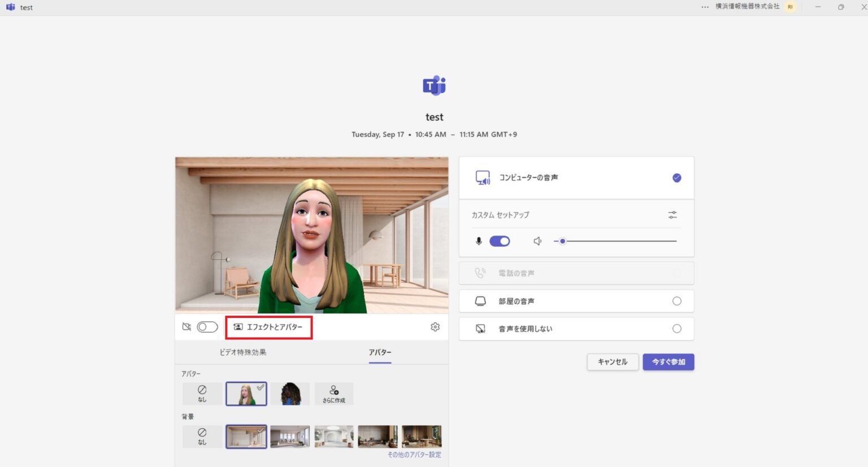
Task: Click the speaker volume icon
Action: tap(537, 241)
